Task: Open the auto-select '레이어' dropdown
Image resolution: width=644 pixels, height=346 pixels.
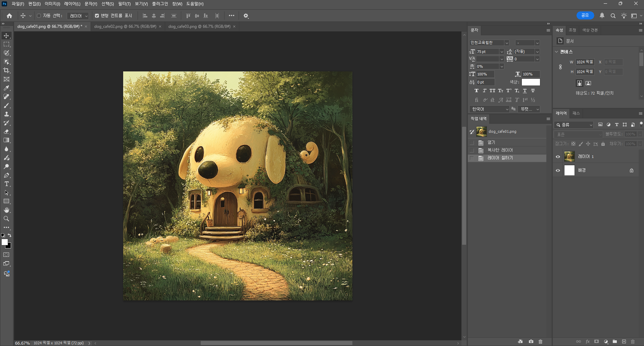Action: pos(78,16)
